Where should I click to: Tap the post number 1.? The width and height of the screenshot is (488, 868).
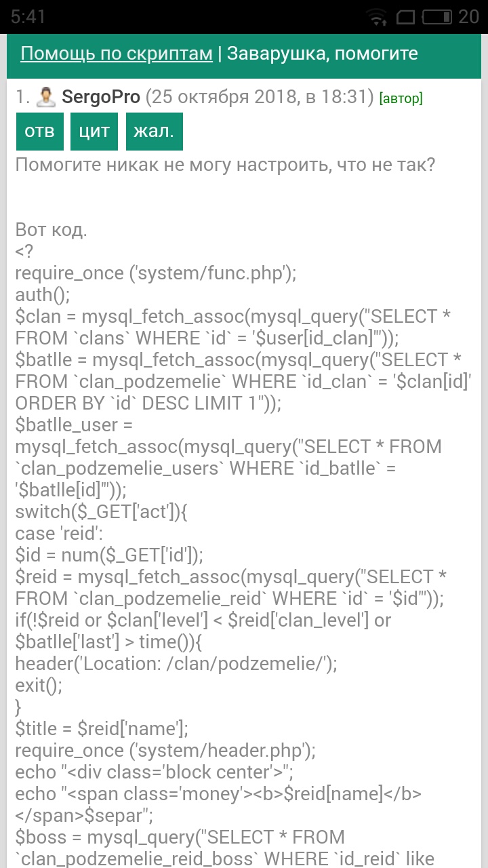pyautogui.click(x=22, y=97)
